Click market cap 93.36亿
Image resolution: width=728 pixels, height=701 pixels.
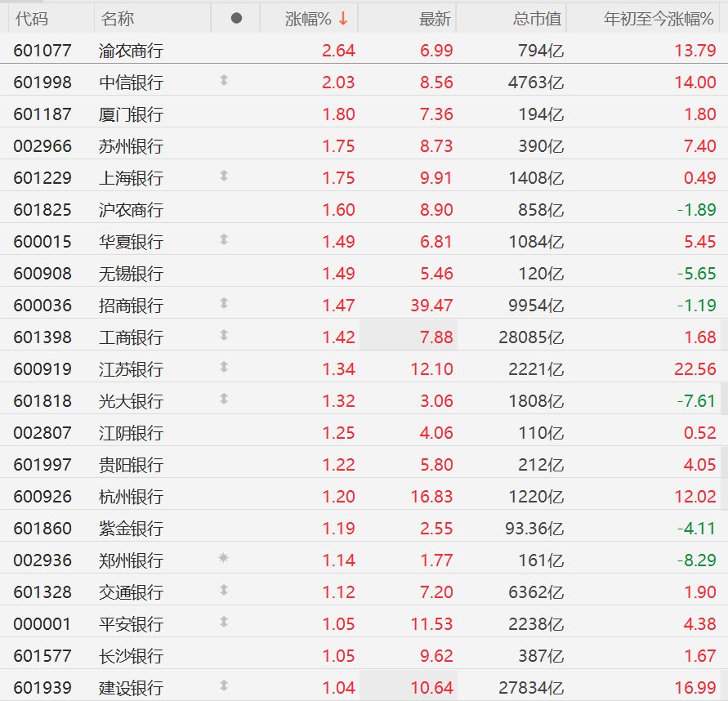[x=534, y=529]
